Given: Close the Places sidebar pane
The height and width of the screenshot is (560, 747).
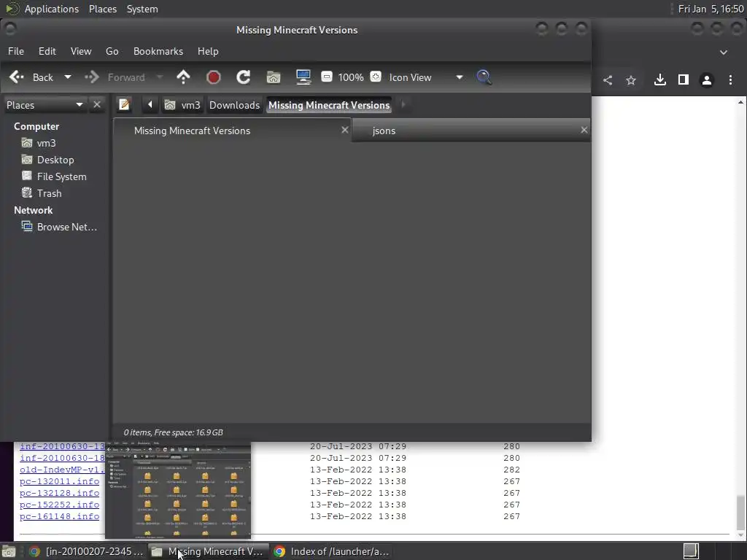Looking at the screenshot, I should (x=97, y=104).
